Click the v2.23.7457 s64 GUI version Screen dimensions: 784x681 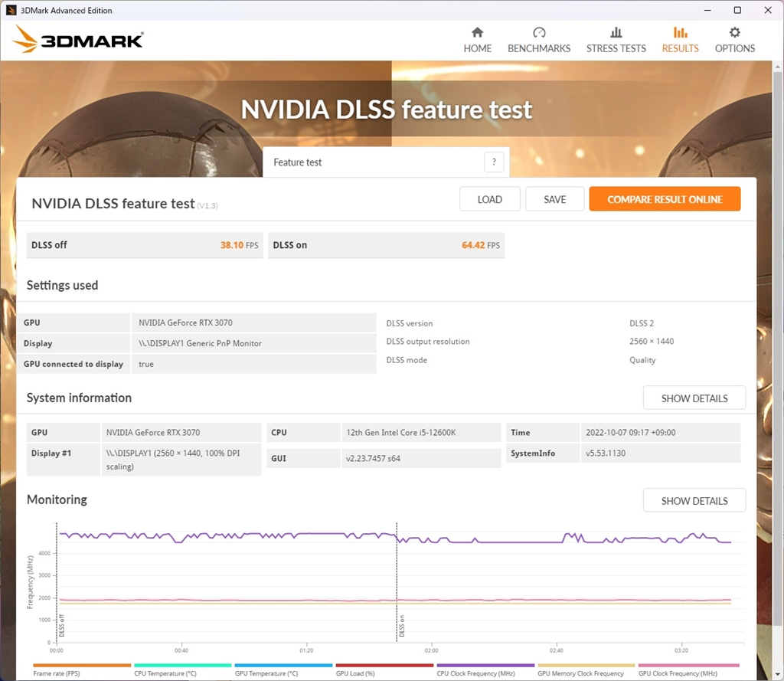pos(373,458)
